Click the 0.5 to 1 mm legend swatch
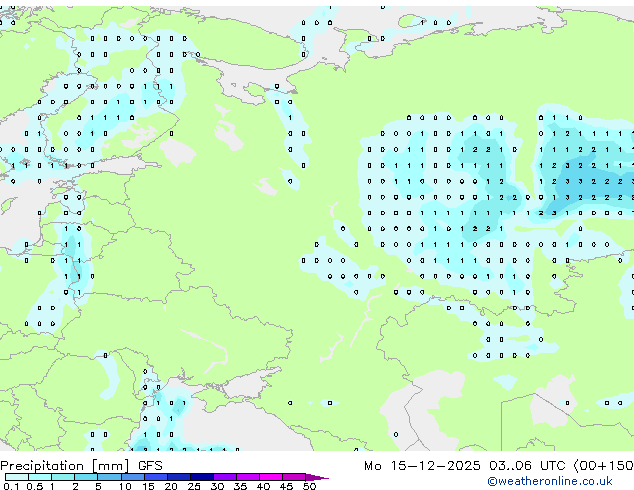The height and width of the screenshot is (490, 634). coord(40,477)
